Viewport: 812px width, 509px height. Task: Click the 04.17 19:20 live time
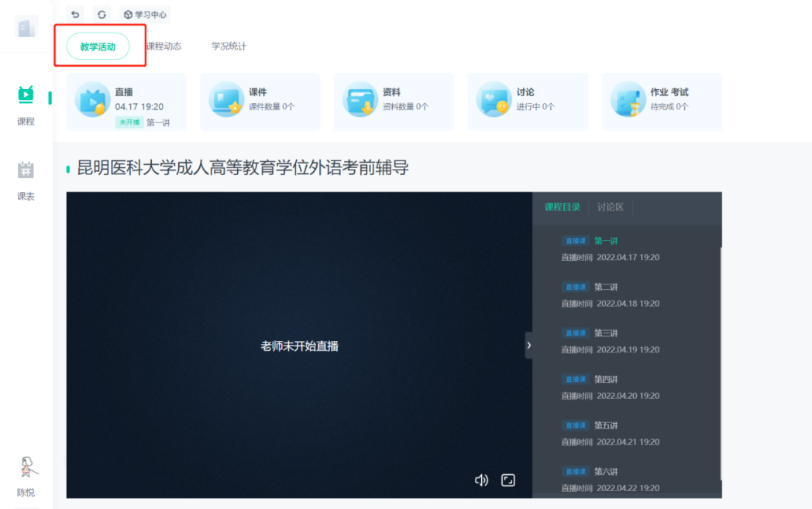(139, 107)
